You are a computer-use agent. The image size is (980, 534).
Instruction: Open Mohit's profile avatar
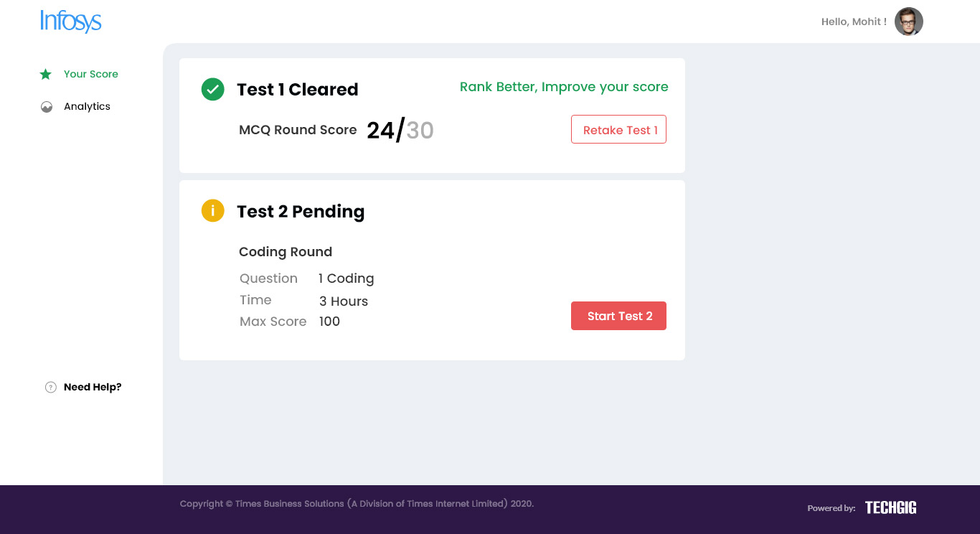[x=909, y=22]
